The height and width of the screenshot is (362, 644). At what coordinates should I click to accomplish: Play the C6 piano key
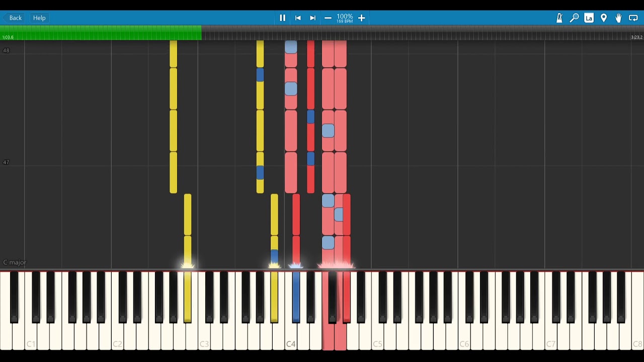pos(464,337)
